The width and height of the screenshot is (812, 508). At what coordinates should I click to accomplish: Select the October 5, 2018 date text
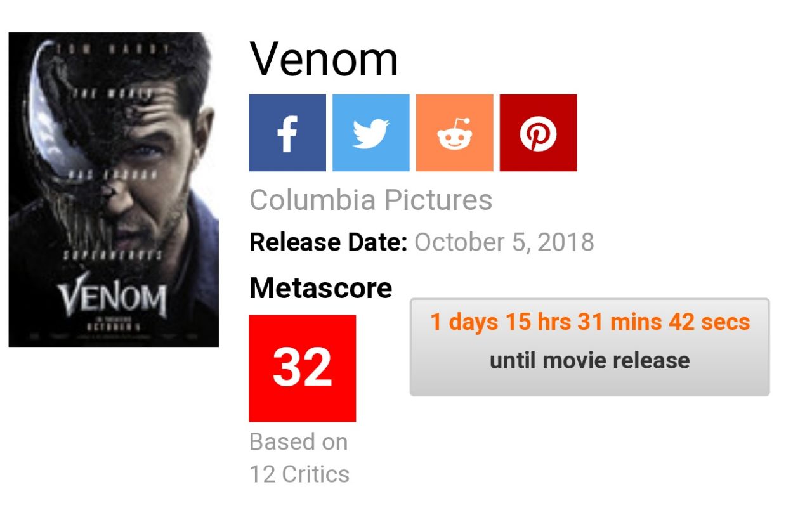click(504, 242)
